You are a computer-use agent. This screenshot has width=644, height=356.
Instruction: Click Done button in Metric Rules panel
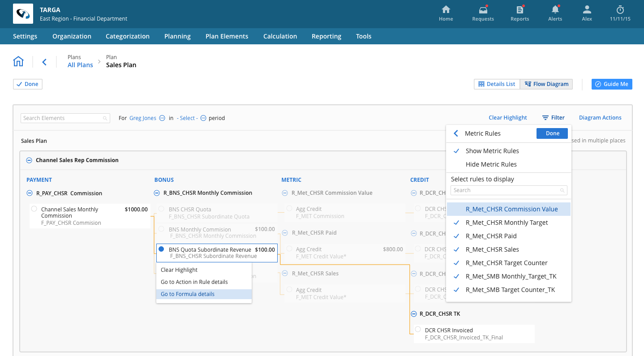click(x=552, y=133)
